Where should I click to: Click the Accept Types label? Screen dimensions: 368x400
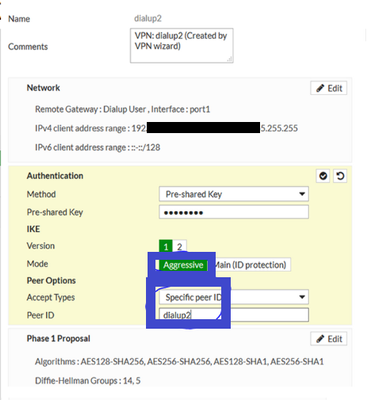point(51,297)
